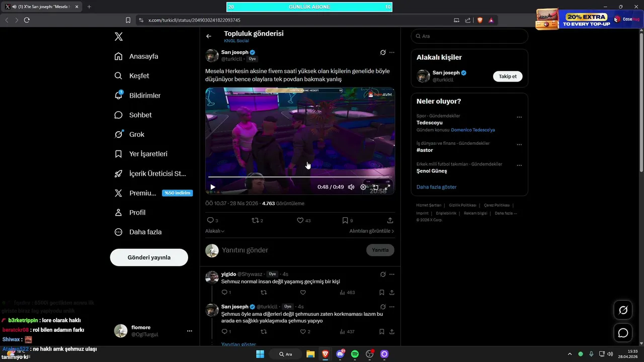
Task: Play the video in the post
Action: coord(213,187)
